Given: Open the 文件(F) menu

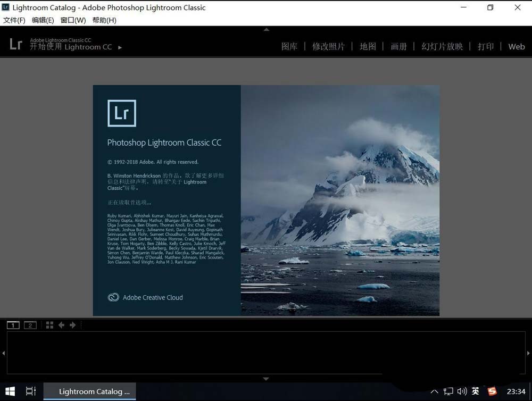Looking at the screenshot, I should pyautogui.click(x=14, y=20).
